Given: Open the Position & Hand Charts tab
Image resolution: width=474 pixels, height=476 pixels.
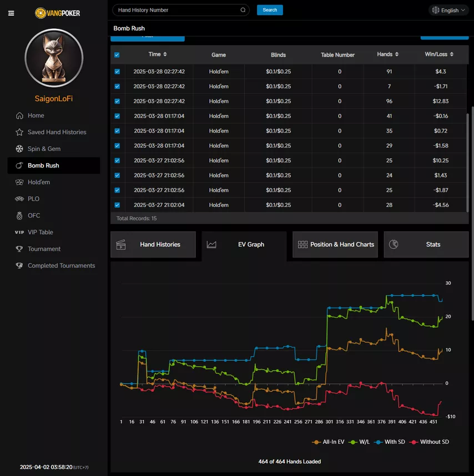Looking at the screenshot, I should (x=335, y=245).
